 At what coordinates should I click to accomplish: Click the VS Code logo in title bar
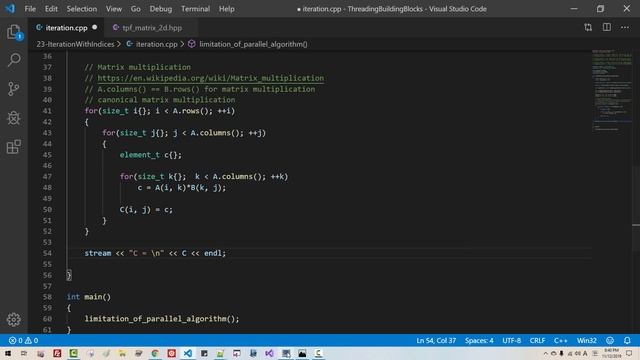(x=10, y=8)
